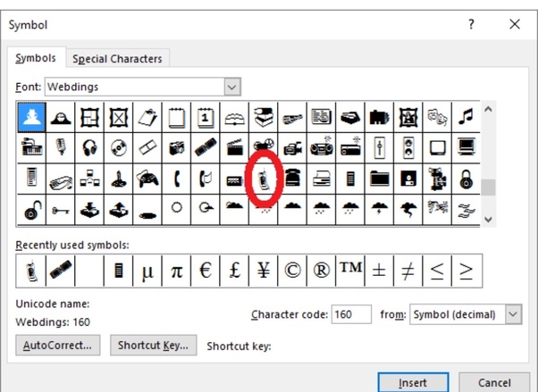Pick recently used pi symbol

tap(176, 271)
